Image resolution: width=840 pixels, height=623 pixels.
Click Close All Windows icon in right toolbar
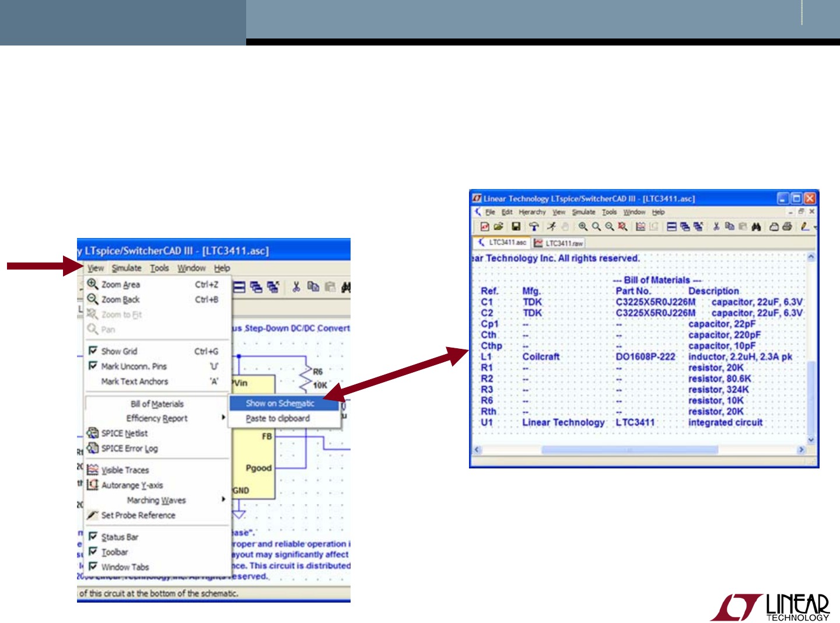(x=698, y=226)
